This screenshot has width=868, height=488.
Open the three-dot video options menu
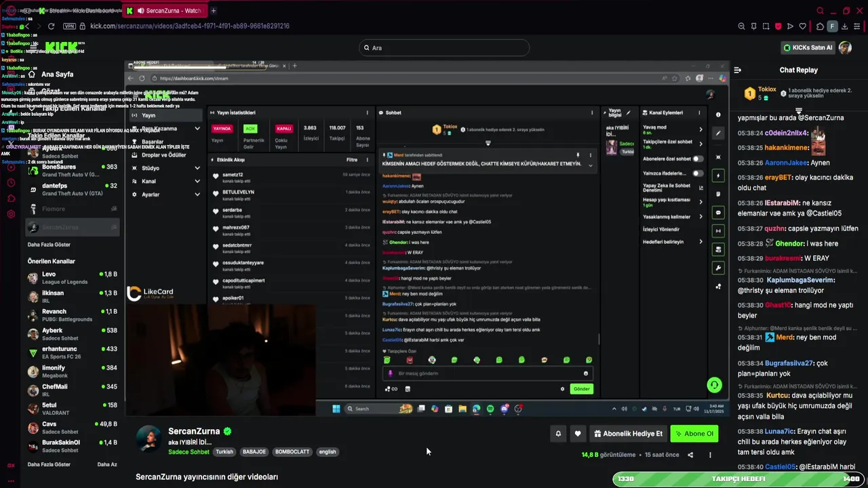tap(710, 455)
